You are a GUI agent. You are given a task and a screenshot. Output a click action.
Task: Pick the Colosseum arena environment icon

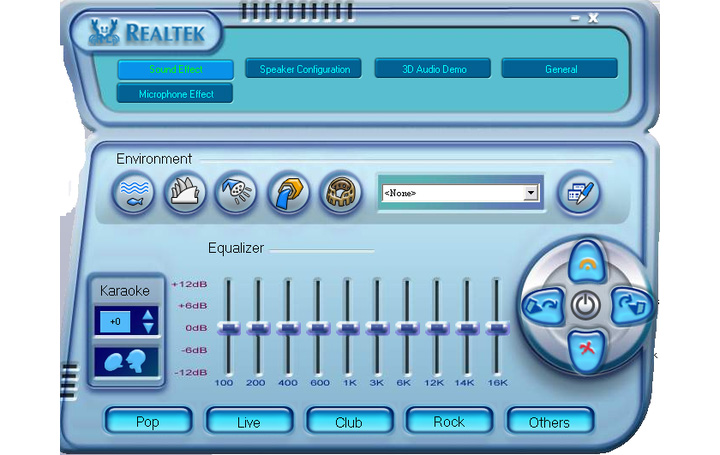[340, 192]
